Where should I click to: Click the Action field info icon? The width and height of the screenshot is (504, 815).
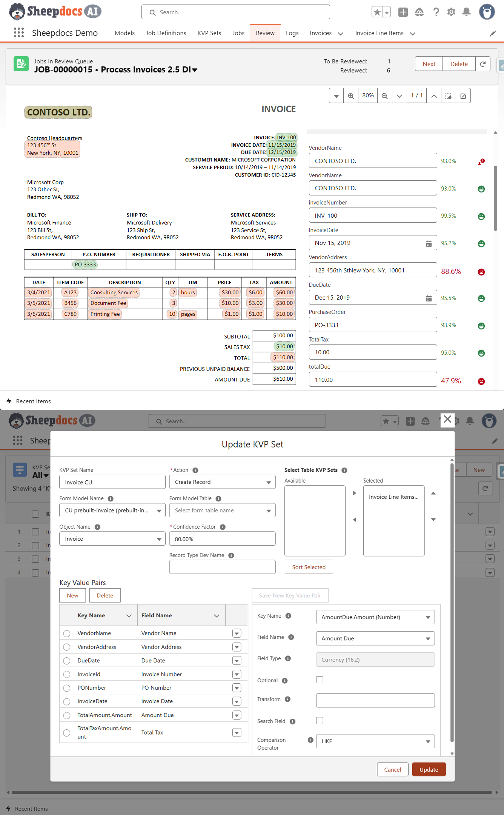pyautogui.click(x=195, y=470)
